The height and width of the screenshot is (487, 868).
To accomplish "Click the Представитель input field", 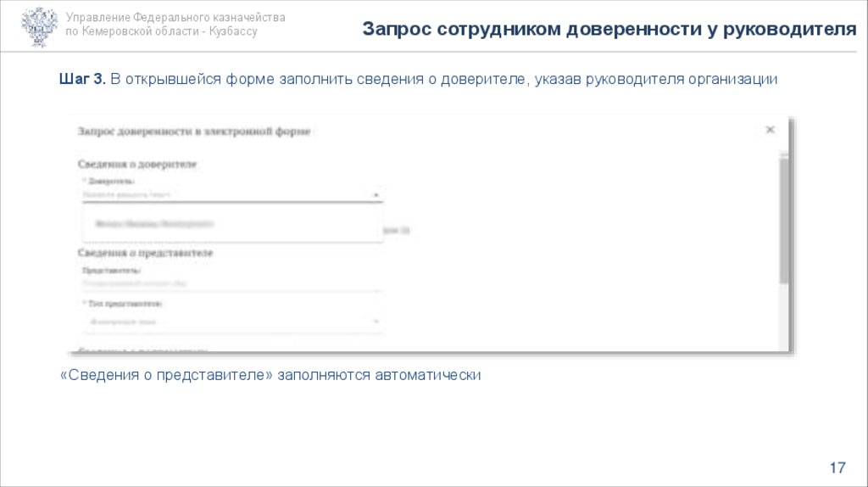I will [229, 283].
